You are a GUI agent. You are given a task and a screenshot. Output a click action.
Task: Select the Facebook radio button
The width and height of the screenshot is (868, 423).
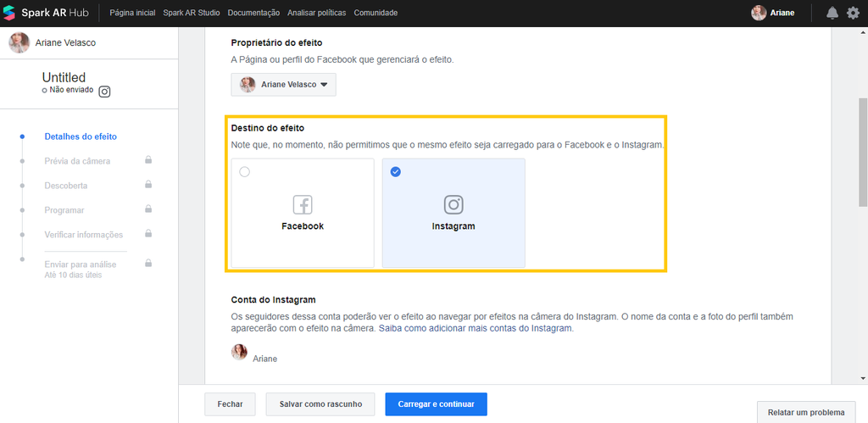pos(245,172)
